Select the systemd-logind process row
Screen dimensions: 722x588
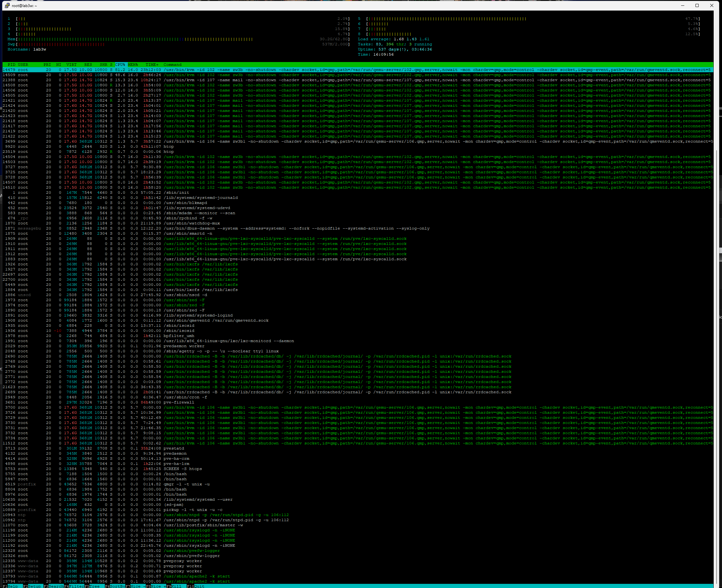point(358,315)
